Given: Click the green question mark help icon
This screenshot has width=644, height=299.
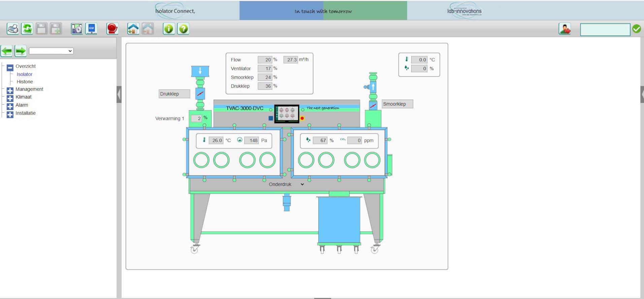Looking at the screenshot, I should pyautogui.click(x=183, y=29).
